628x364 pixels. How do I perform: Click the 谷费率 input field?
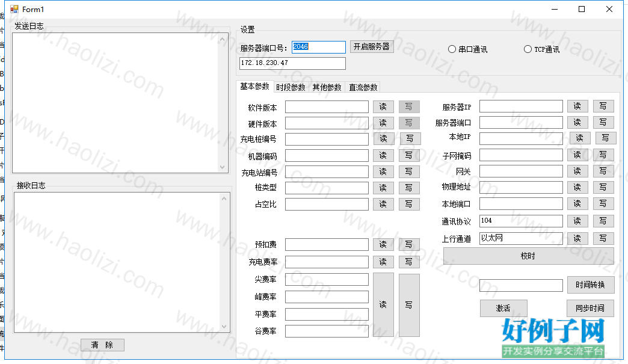click(x=327, y=331)
